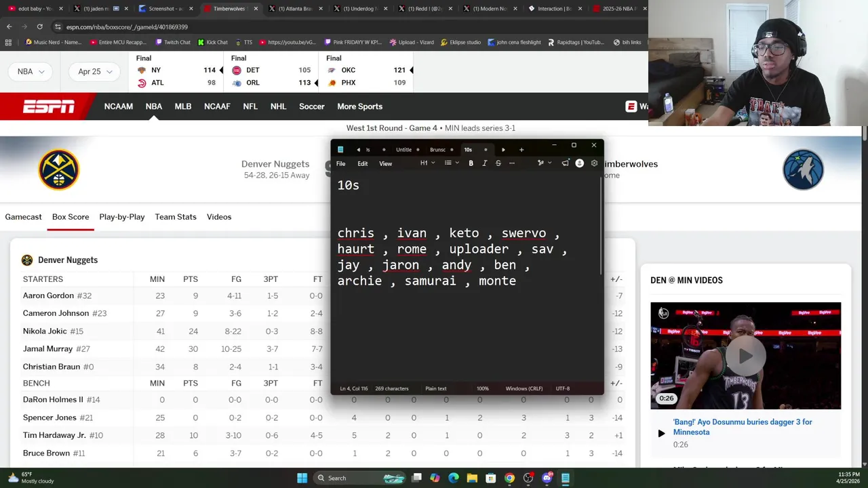The image size is (868, 488).
Task: Open Nikola Jokic player link
Action: (45, 331)
